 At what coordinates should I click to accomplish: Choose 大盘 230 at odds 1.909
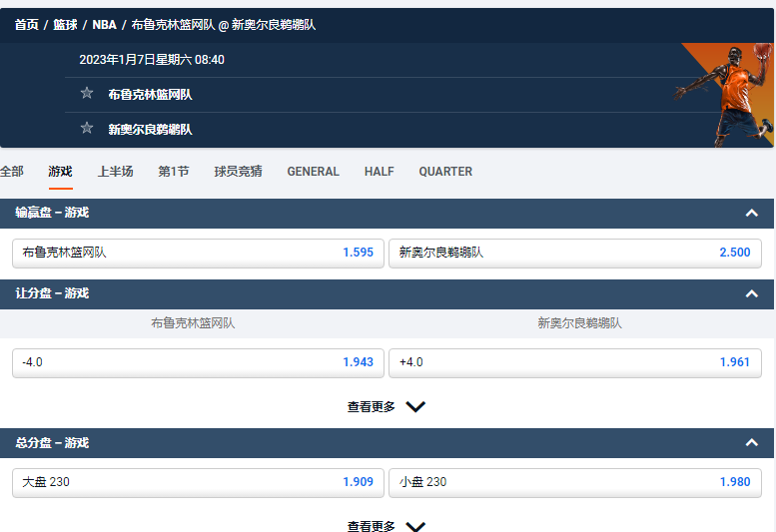198,482
